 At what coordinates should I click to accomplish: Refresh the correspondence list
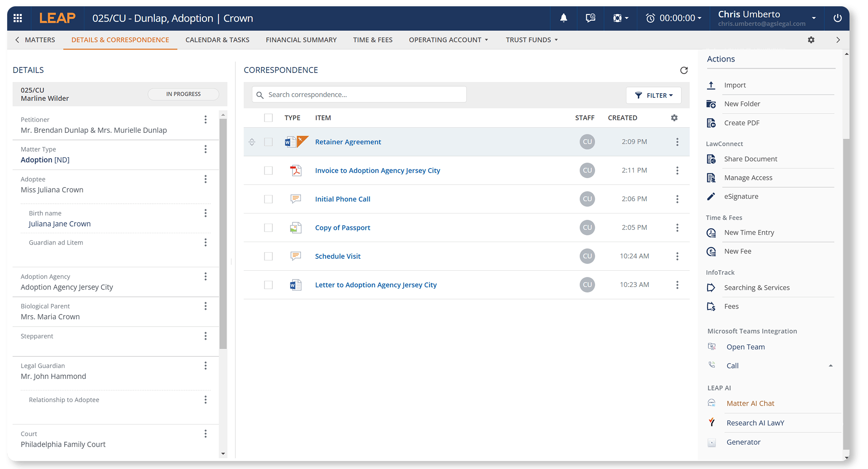click(x=684, y=70)
